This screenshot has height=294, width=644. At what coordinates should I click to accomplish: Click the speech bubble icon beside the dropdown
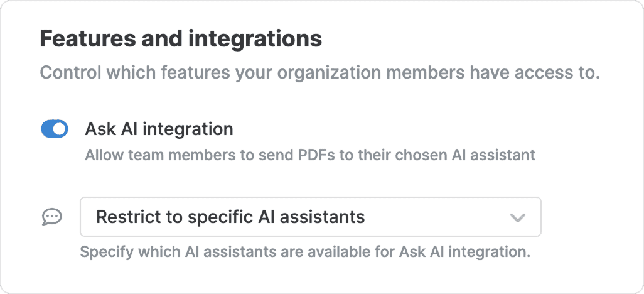pos(52,217)
